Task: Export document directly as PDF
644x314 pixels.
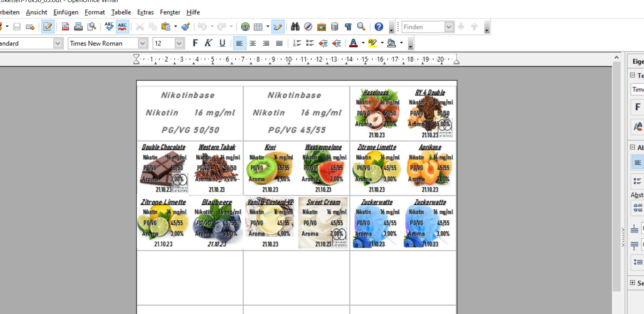Action: click(65, 27)
